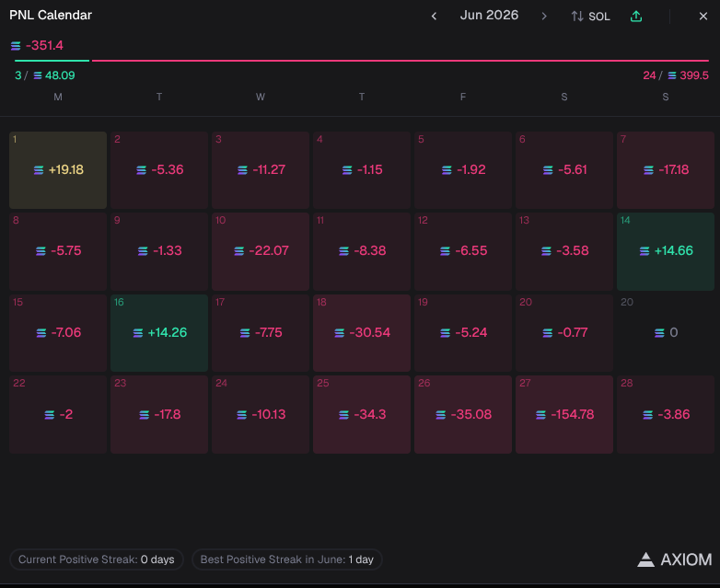Click Solana icon beside -351.4 total
720x588 pixels.
pyautogui.click(x=16, y=46)
